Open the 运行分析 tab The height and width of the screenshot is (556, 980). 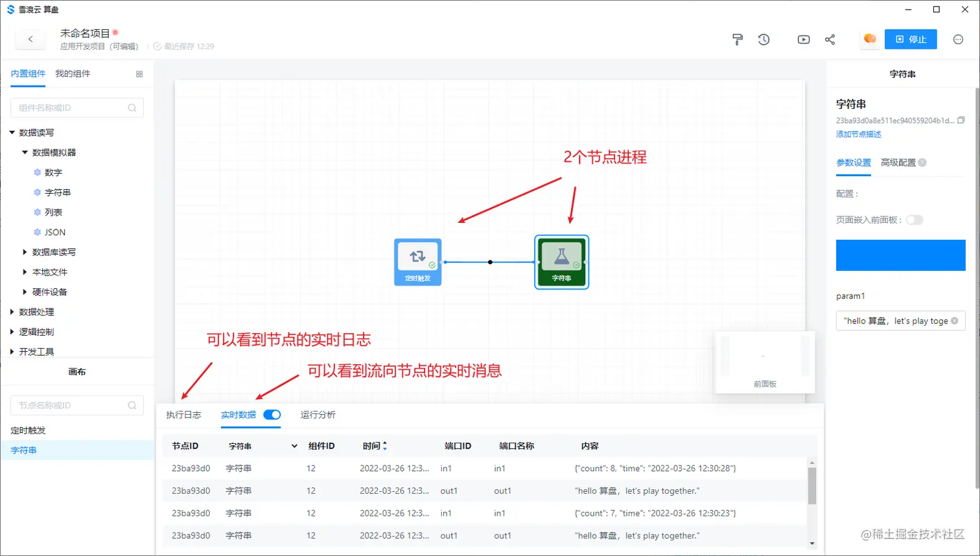[x=318, y=415]
